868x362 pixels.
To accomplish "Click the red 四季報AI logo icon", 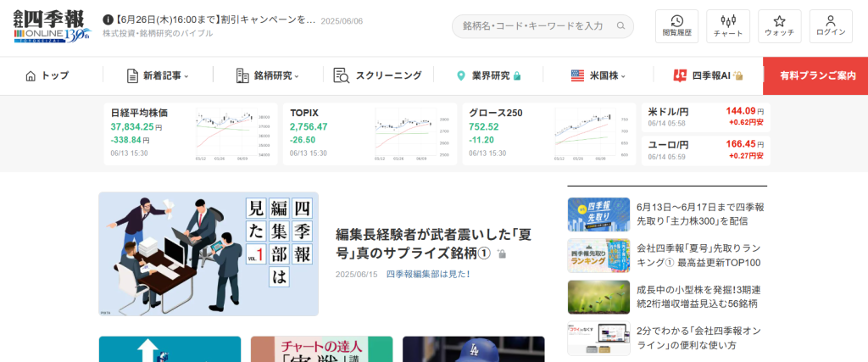I will (x=680, y=75).
